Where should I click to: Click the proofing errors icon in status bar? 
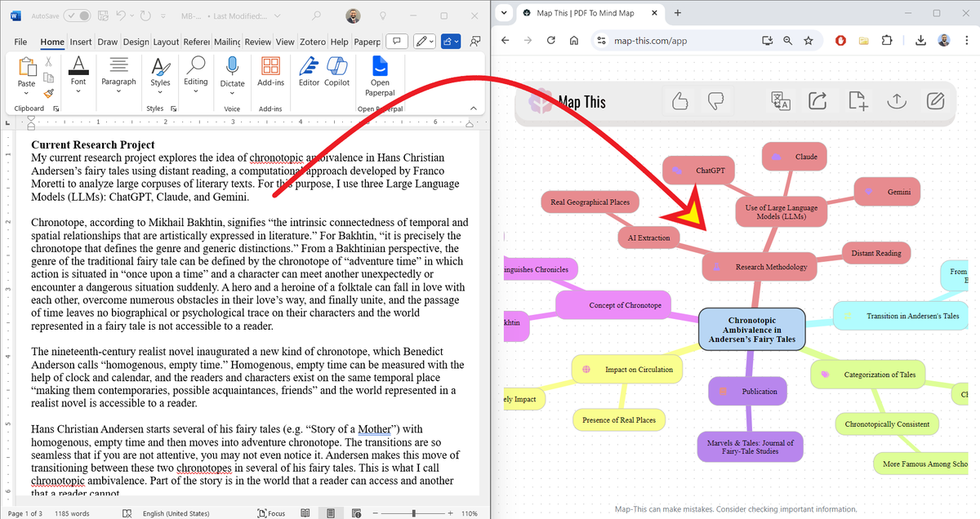click(127, 513)
